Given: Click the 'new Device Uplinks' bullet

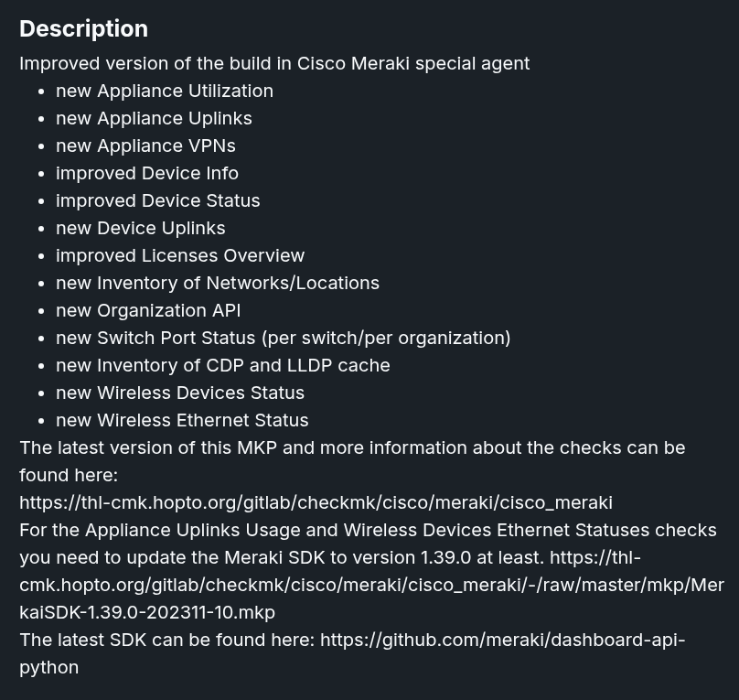Looking at the screenshot, I should 141,228.
